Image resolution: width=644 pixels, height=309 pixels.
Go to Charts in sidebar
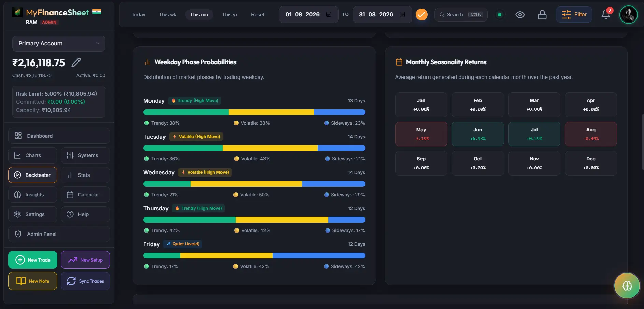(33, 155)
